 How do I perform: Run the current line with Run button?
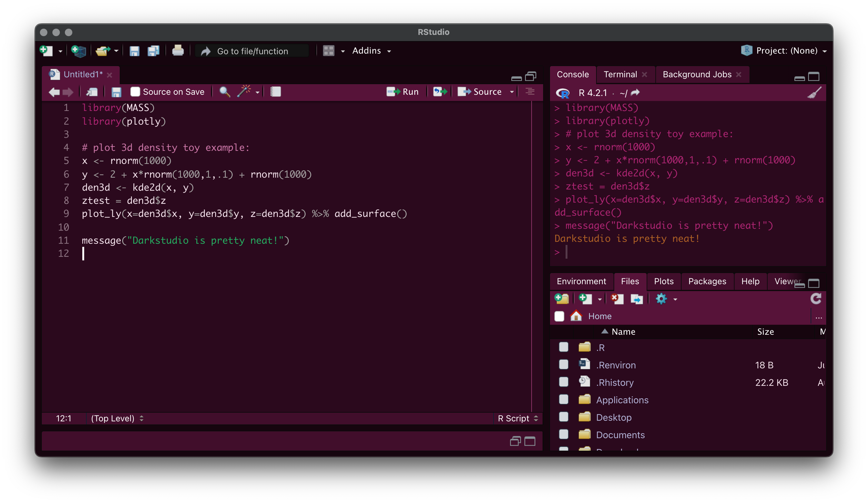pyautogui.click(x=403, y=92)
